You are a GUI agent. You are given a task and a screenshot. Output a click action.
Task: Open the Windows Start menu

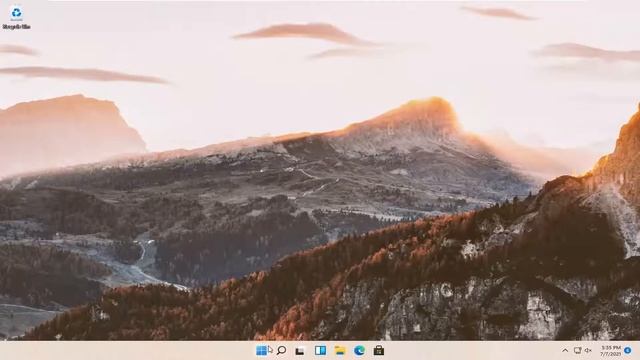pos(261,351)
